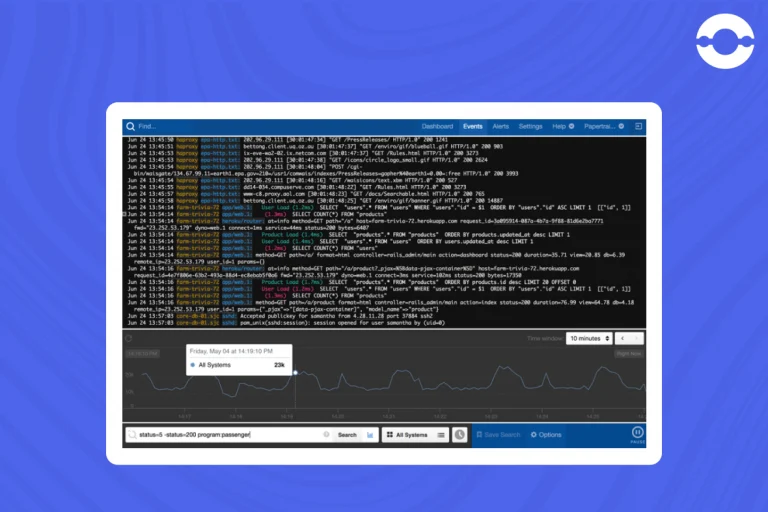This screenshot has height=512, width=768.
Task: Toggle the event volume graph icon
Action: pos(370,435)
